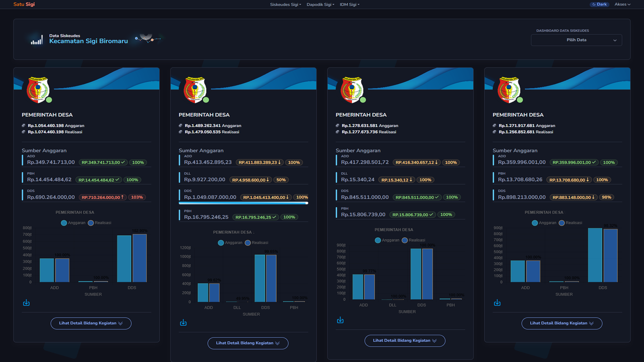Select the IDM Sigi menu item
Screen dimensions: 644x362
click(x=349, y=4)
